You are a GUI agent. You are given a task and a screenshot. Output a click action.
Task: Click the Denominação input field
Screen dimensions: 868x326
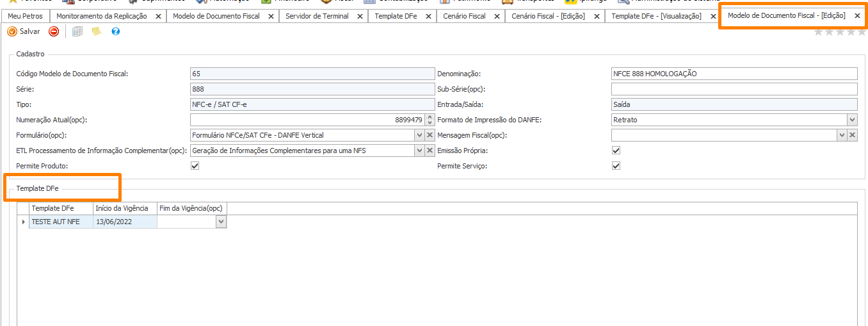pyautogui.click(x=734, y=74)
